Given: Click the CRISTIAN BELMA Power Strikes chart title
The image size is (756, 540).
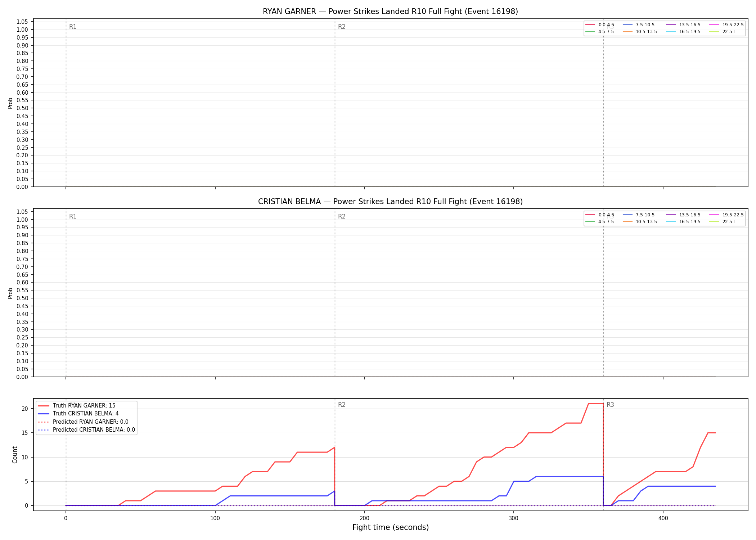Looking at the screenshot, I should click(x=390, y=202).
